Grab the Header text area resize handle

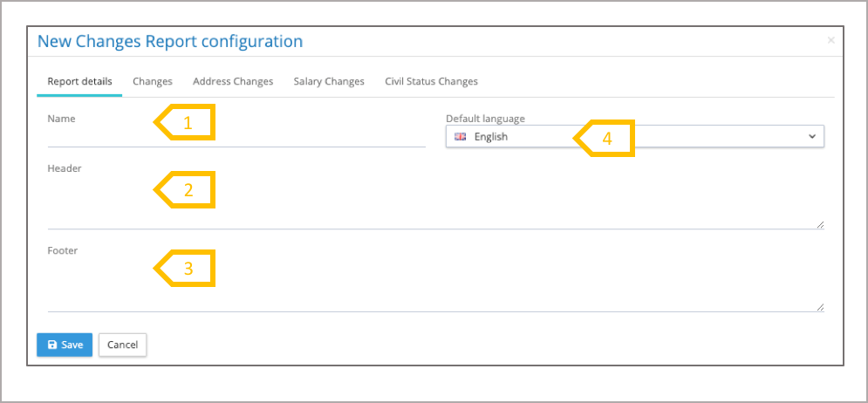click(820, 224)
